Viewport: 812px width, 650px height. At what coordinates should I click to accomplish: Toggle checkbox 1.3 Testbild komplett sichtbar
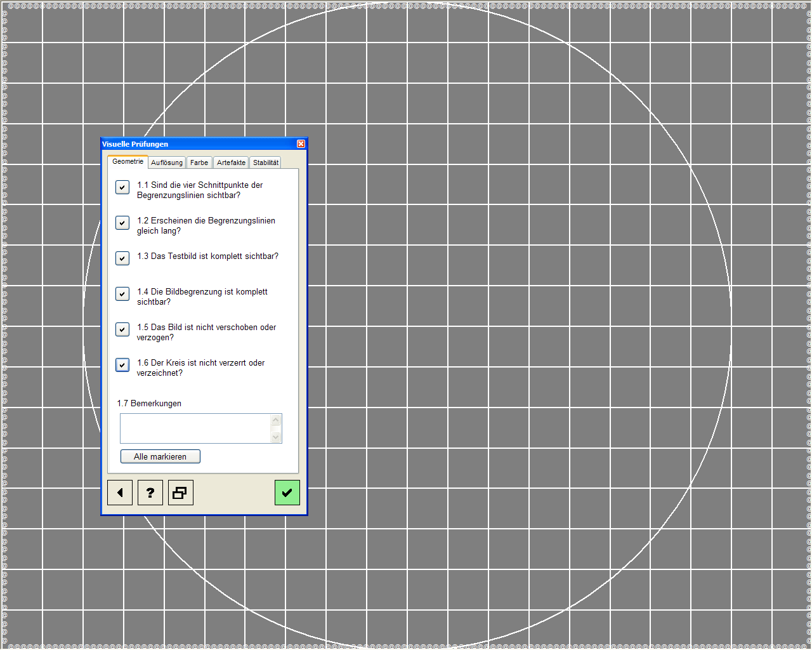pyautogui.click(x=122, y=258)
